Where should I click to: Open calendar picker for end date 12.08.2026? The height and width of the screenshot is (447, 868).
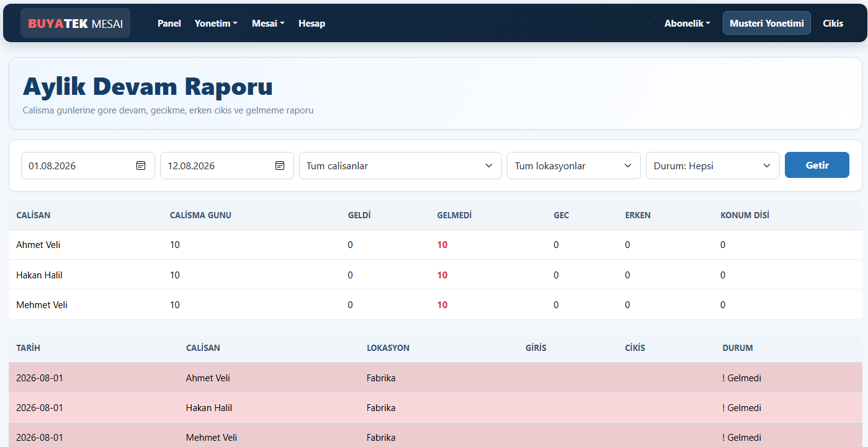pos(280,166)
